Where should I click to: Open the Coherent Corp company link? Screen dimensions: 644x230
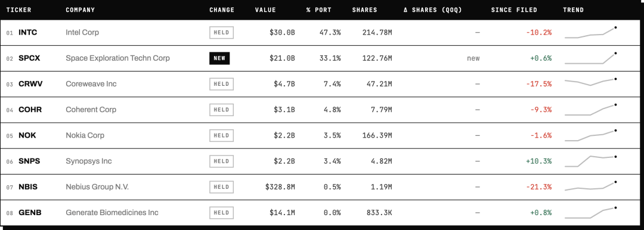91,110
